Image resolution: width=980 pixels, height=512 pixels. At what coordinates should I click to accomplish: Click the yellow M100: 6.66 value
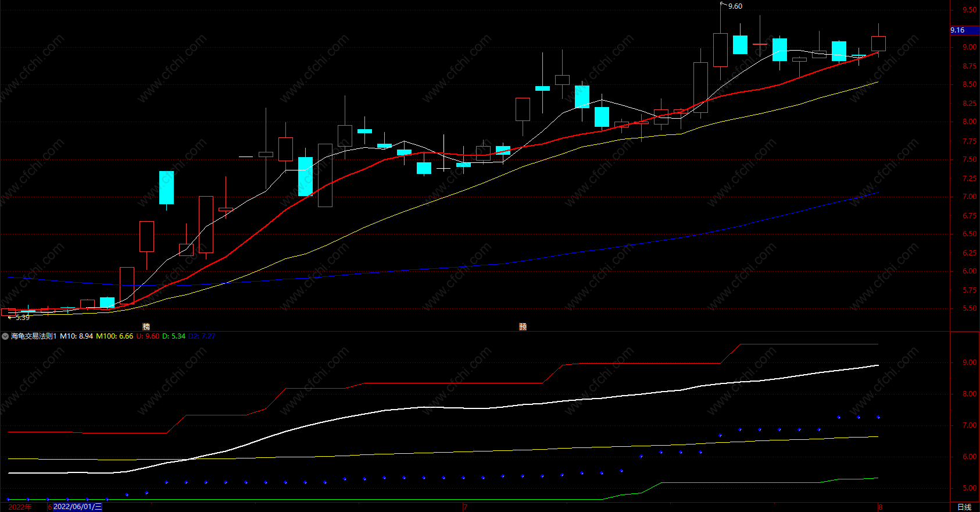point(115,336)
